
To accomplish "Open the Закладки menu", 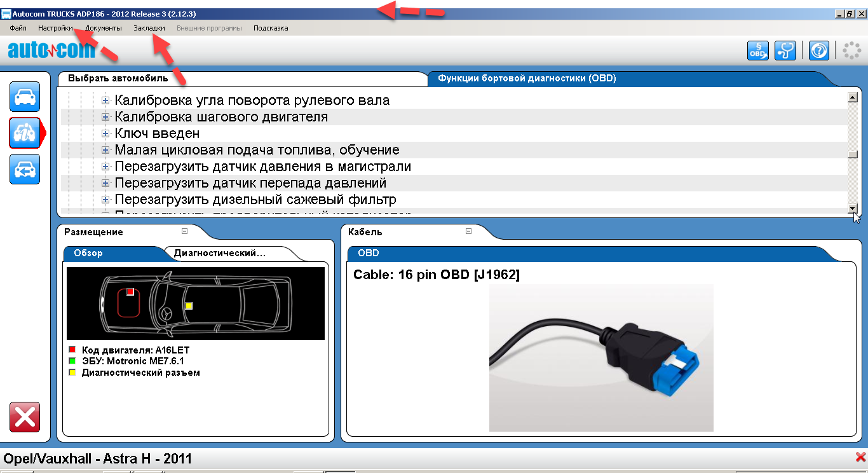I will 149,28.
